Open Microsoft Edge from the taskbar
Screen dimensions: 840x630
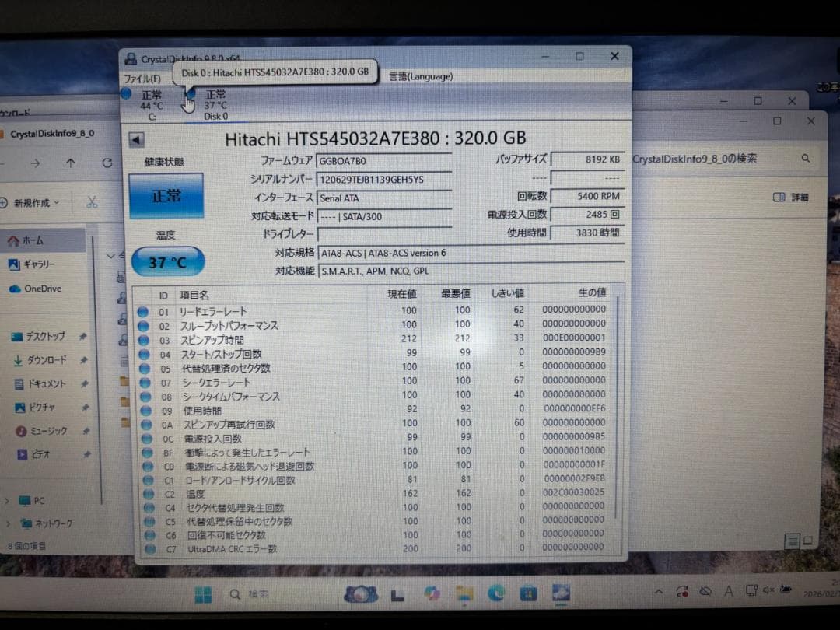496,593
